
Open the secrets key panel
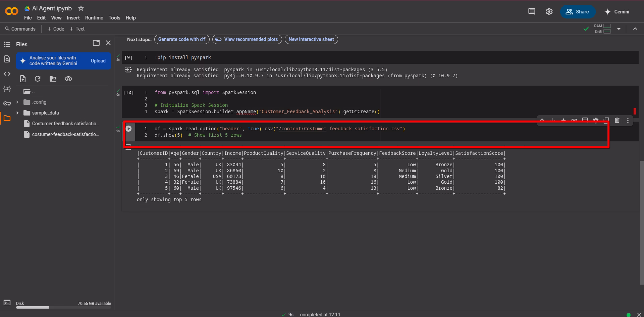pos(7,103)
